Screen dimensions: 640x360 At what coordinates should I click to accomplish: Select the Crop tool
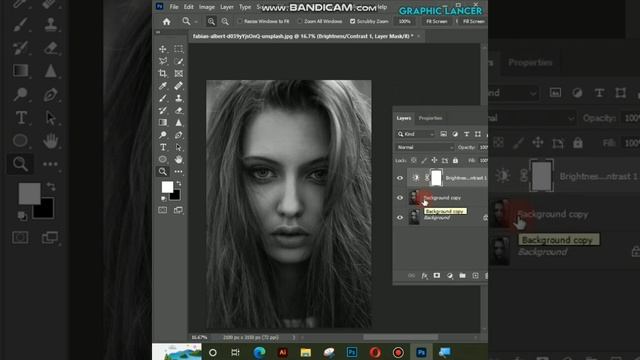click(x=162, y=73)
